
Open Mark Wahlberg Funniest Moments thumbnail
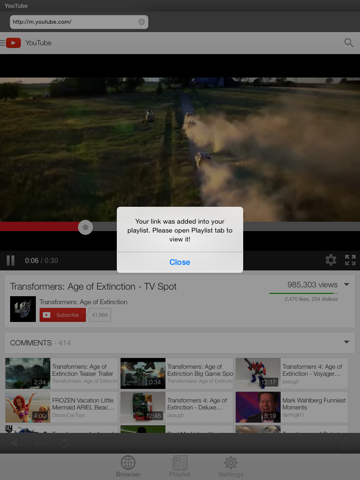point(258,407)
